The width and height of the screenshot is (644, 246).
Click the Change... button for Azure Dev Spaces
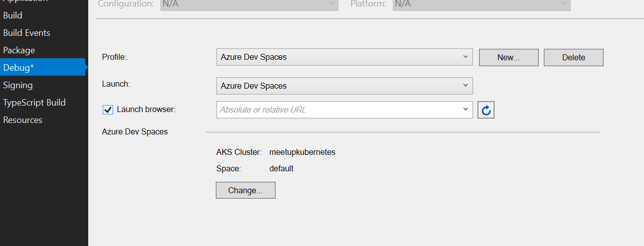pyautogui.click(x=245, y=190)
